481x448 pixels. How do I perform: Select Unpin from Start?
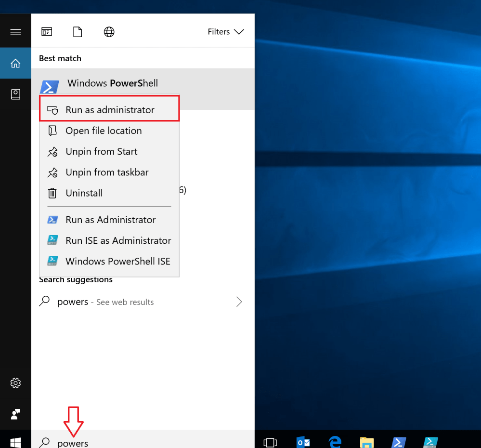coord(101,151)
